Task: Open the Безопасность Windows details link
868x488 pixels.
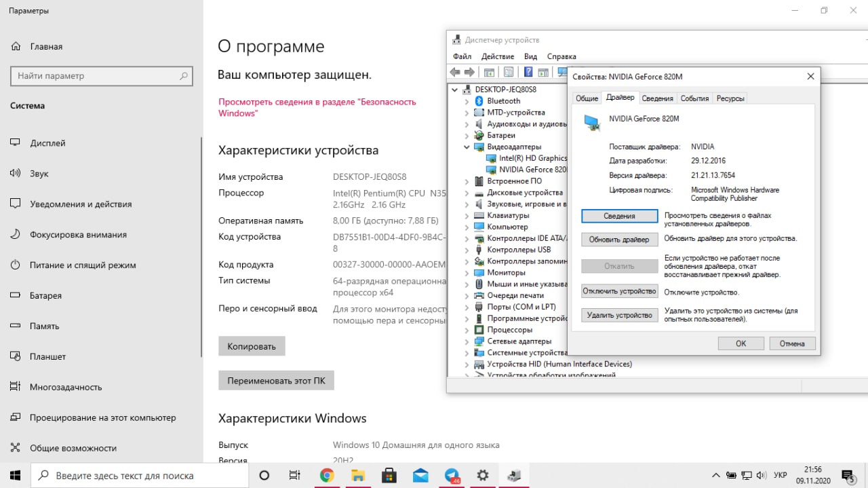Action: point(317,107)
